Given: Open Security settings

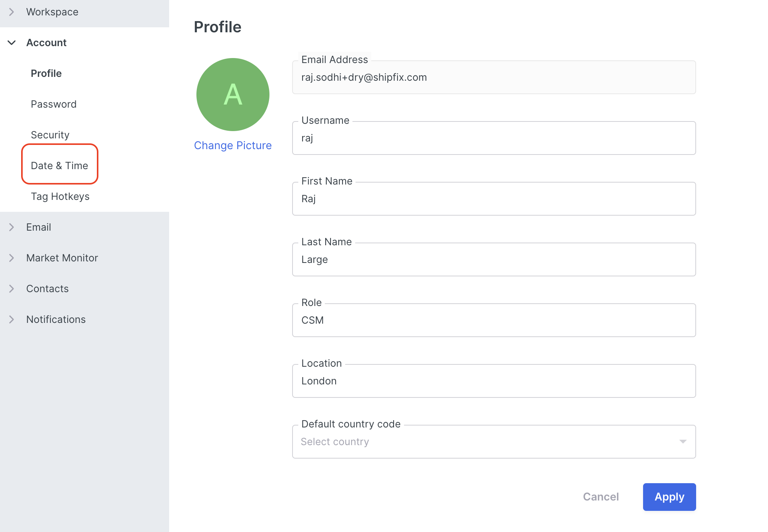Looking at the screenshot, I should 50,135.
